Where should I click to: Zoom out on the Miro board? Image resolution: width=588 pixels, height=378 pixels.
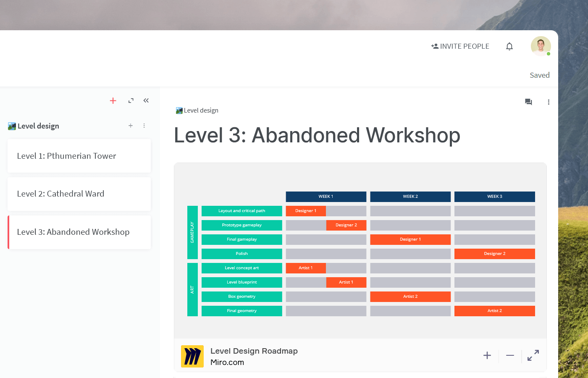coord(510,356)
